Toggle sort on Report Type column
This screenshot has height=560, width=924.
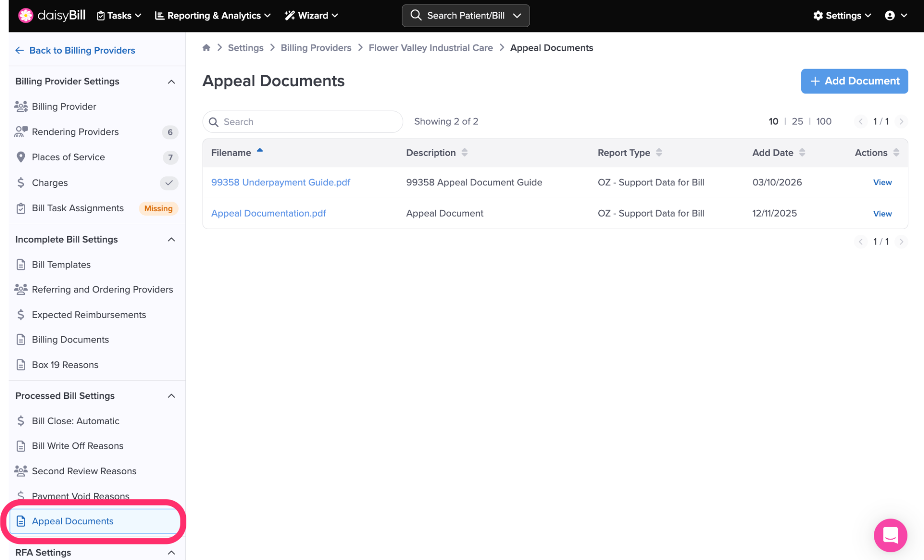coord(659,153)
